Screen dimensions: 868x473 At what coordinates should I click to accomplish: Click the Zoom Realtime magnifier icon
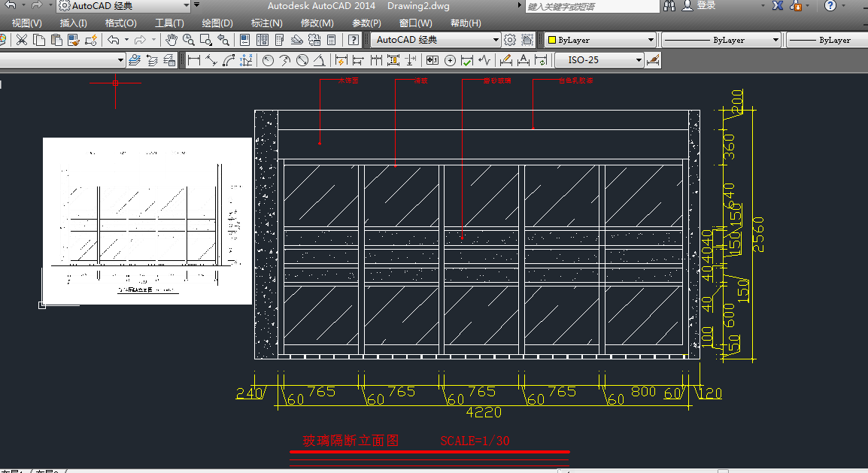(x=188, y=40)
